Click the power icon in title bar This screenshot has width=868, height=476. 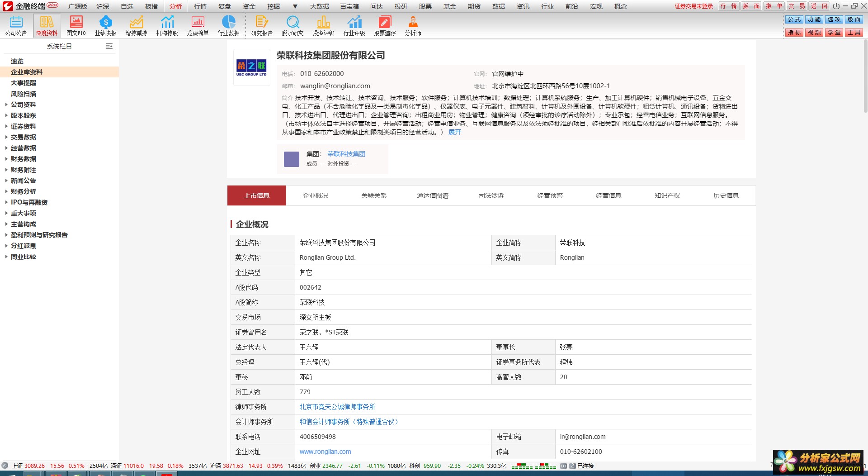(836, 6)
